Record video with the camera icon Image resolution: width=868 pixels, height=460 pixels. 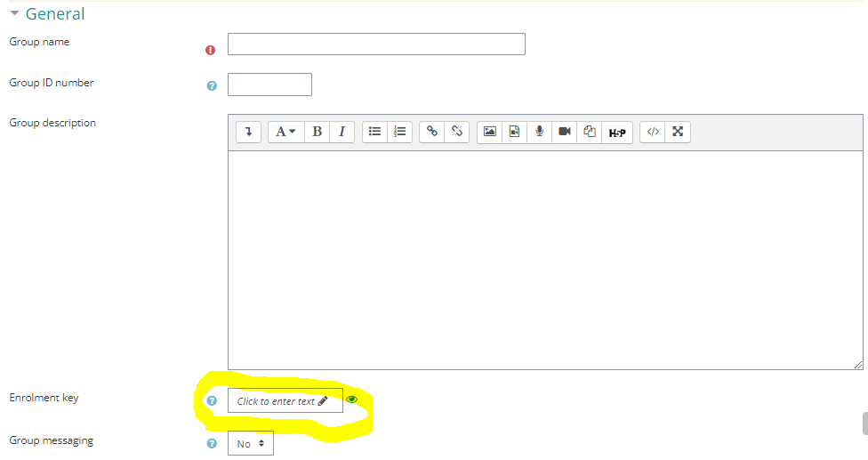564,132
